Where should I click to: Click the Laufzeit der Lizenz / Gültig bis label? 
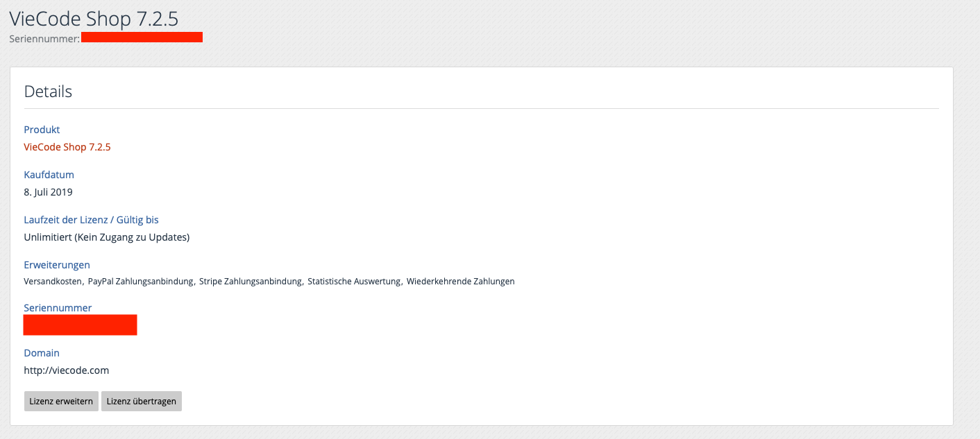click(x=91, y=220)
